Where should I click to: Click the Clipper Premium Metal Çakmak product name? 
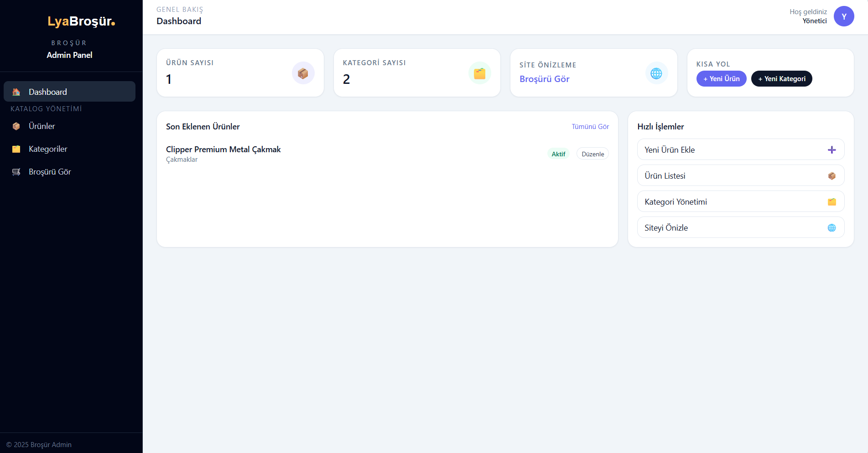point(223,149)
